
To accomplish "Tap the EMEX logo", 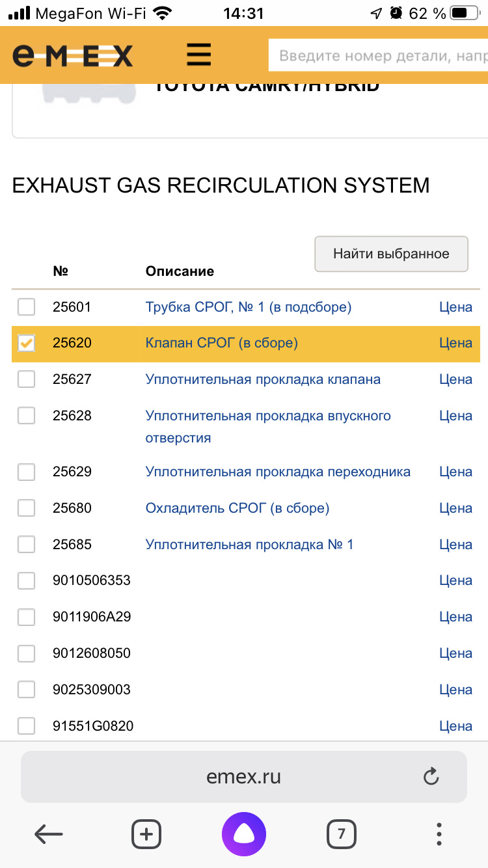I will (x=72, y=56).
